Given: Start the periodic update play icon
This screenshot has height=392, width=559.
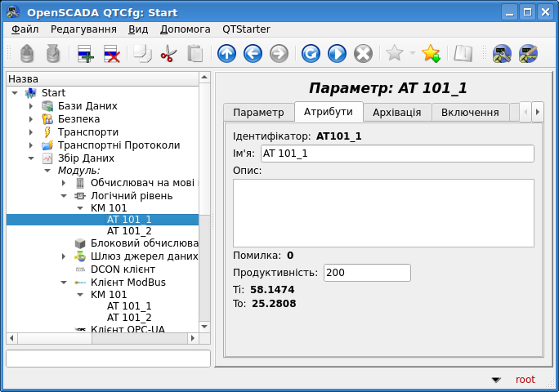Looking at the screenshot, I should tap(337, 54).
